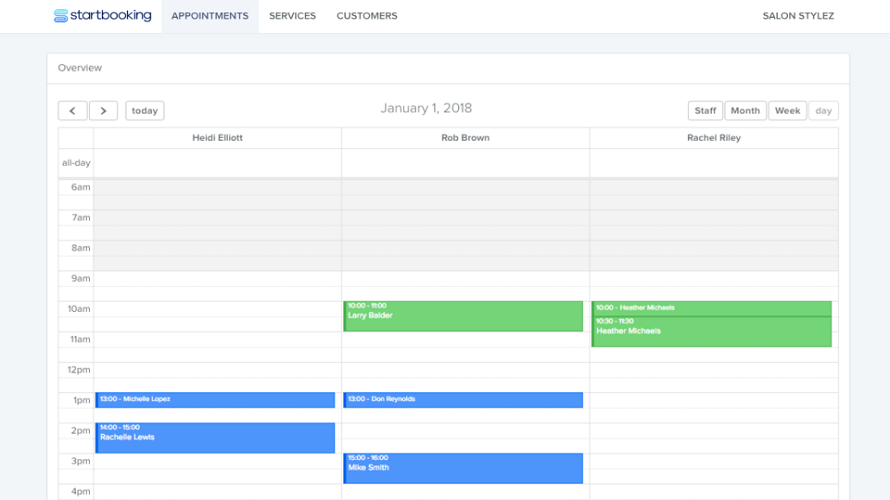This screenshot has width=890, height=500.
Task: Switch to Month view
Action: 745,111
